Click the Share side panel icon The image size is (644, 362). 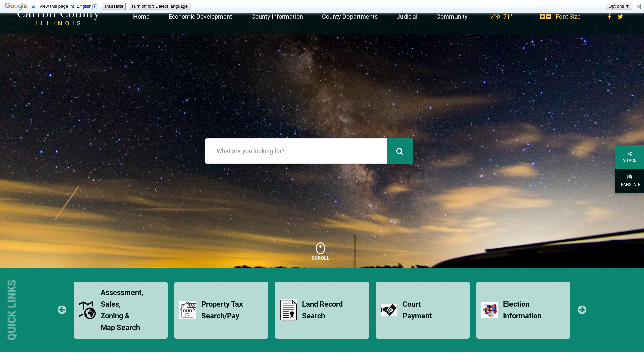pyautogui.click(x=630, y=154)
